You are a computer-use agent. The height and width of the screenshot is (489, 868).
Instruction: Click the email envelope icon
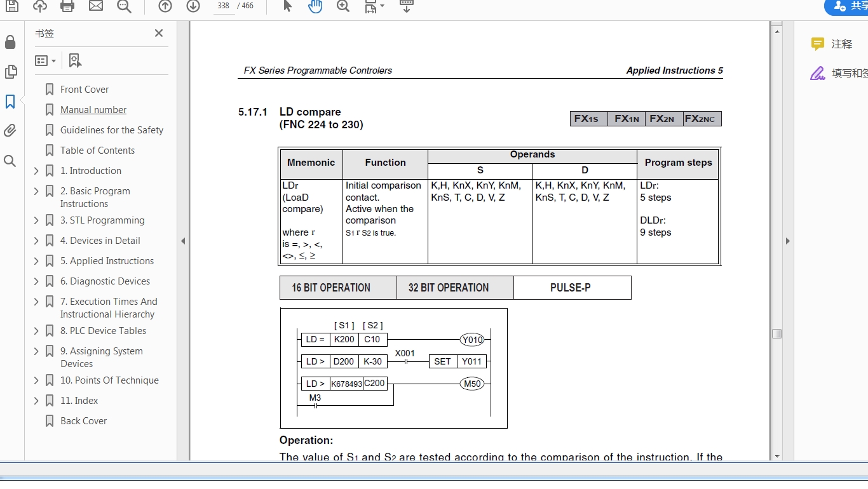coord(96,6)
